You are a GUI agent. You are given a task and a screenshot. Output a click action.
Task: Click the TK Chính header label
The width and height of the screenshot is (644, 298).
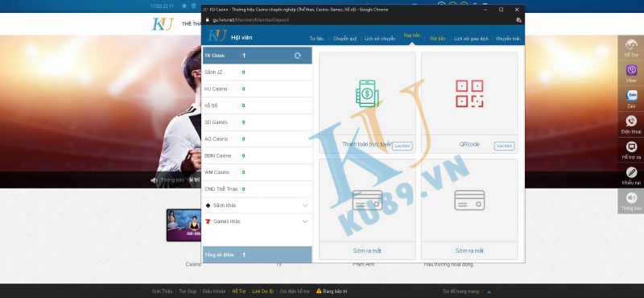(x=214, y=56)
